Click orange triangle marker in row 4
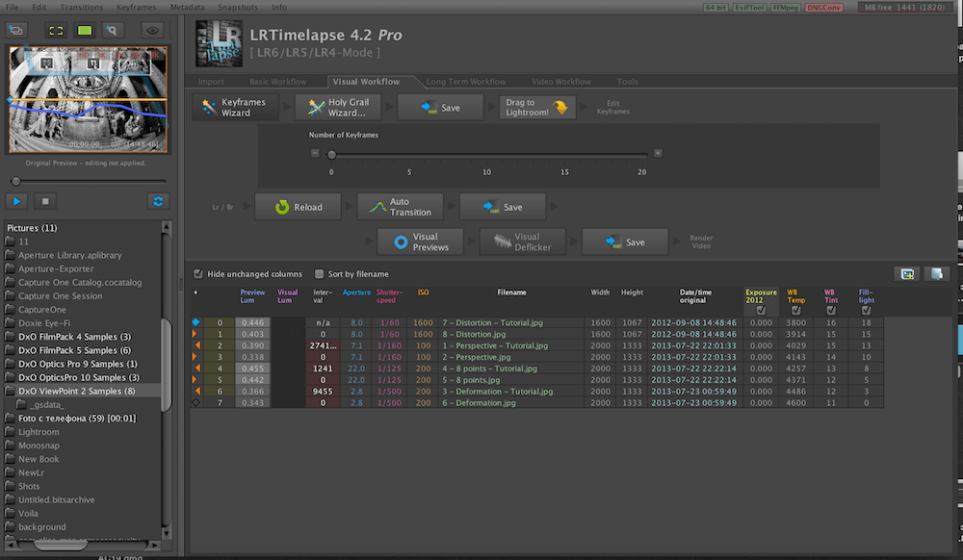963x560 pixels. [x=197, y=368]
